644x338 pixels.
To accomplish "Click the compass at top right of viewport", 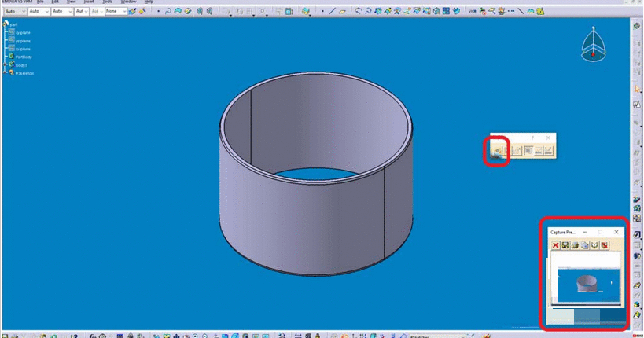I will 594,46.
